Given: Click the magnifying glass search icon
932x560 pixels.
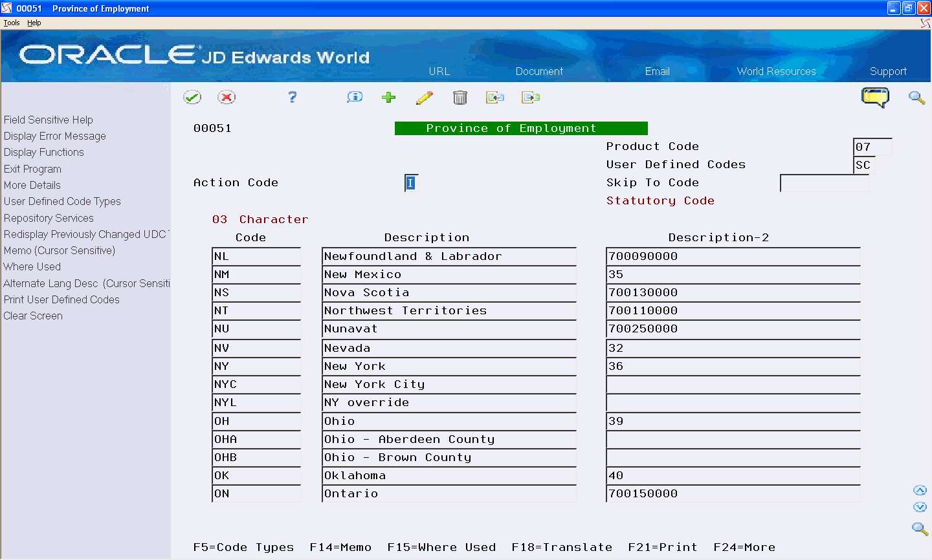Looking at the screenshot, I should (916, 98).
